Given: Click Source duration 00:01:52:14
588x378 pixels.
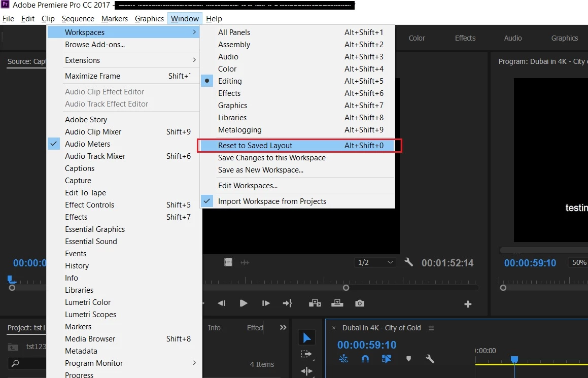Looking at the screenshot, I should tap(447, 263).
